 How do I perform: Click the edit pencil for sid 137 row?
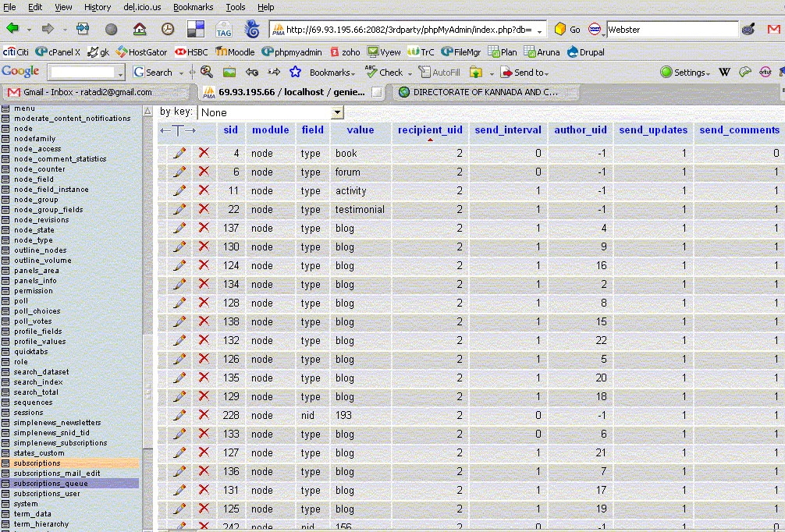click(x=179, y=228)
